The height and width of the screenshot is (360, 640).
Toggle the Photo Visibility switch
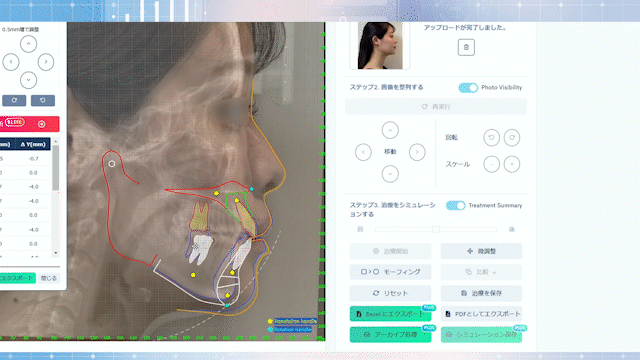coord(468,87)
